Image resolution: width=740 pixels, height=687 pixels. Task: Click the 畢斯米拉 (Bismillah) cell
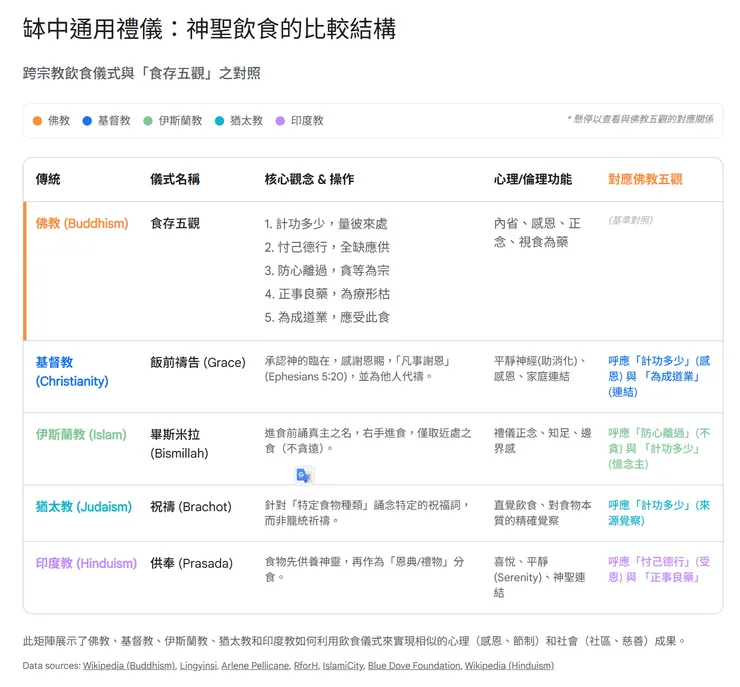tap(179, 444)
